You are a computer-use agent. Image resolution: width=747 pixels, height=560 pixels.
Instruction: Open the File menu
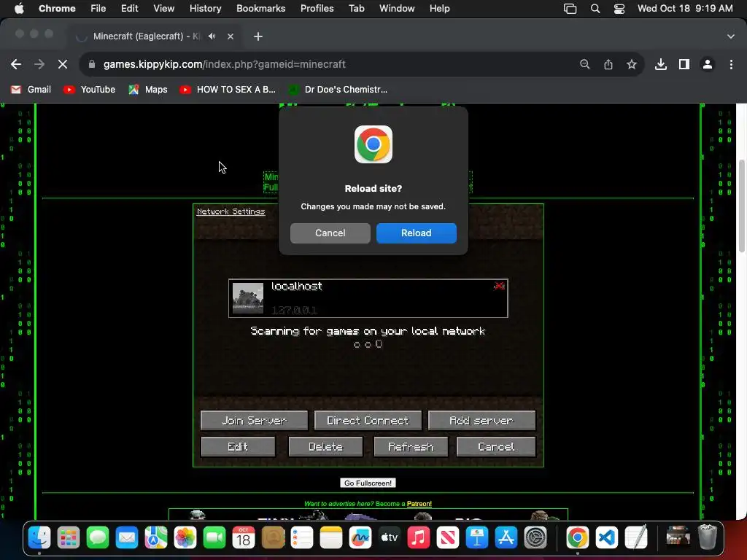[x=98, y=9]
